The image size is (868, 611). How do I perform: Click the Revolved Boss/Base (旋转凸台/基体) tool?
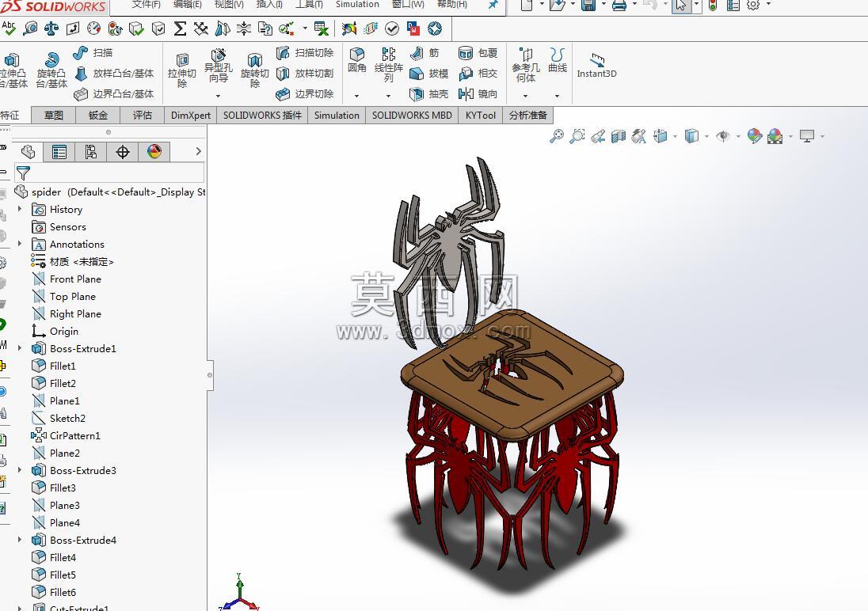(x=51, y=70)
